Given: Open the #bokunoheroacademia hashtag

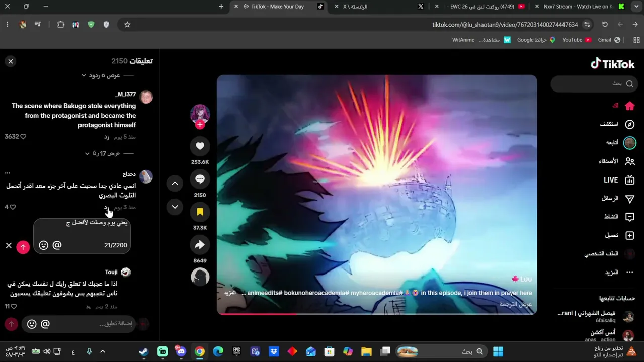Looking at the screenshot, I should [316, 293].
